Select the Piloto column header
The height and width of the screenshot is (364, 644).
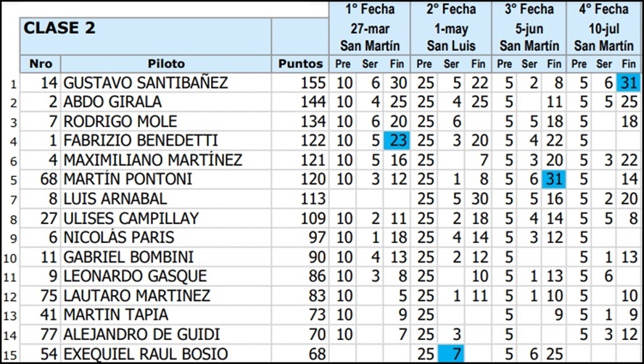(x=166, y=64)
